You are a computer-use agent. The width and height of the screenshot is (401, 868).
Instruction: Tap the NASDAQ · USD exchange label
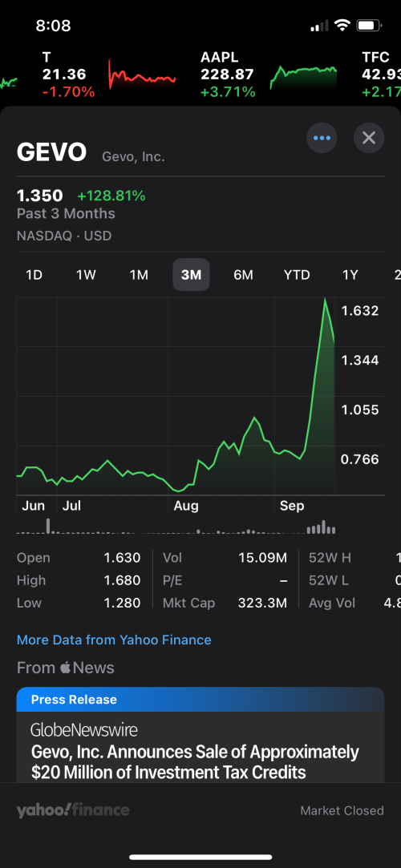[64, 236]
